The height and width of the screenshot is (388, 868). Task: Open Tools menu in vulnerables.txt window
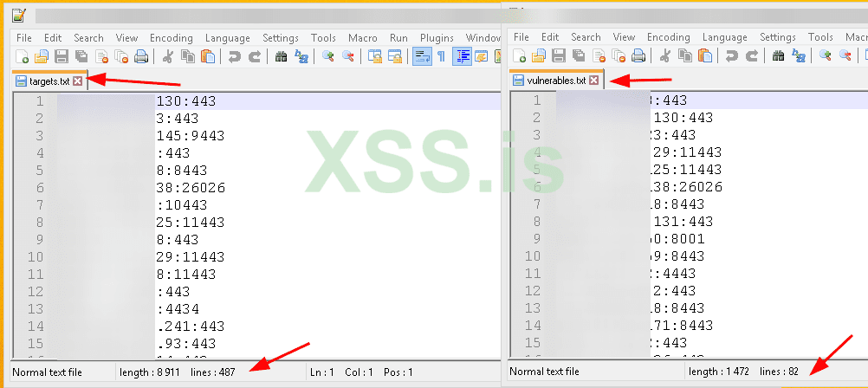point(820,37)
